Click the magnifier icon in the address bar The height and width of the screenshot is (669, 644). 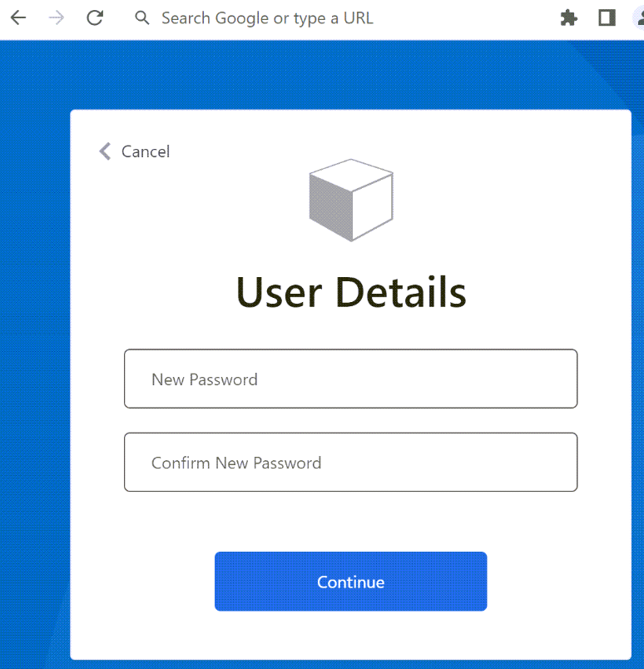pos(141,17)
